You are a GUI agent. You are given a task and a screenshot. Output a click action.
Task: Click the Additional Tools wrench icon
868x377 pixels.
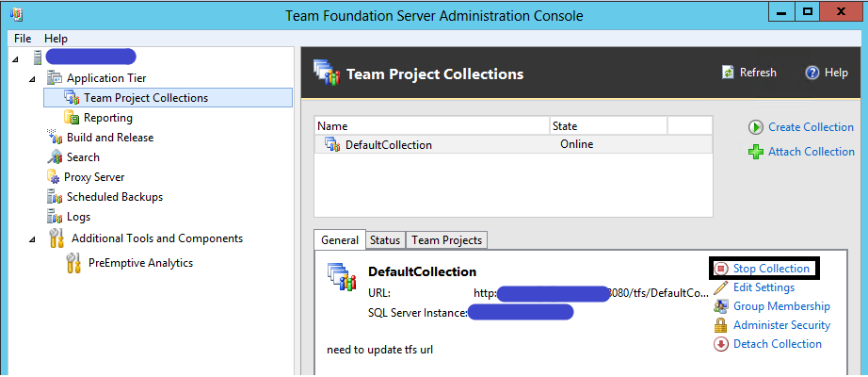click(56, 238)
